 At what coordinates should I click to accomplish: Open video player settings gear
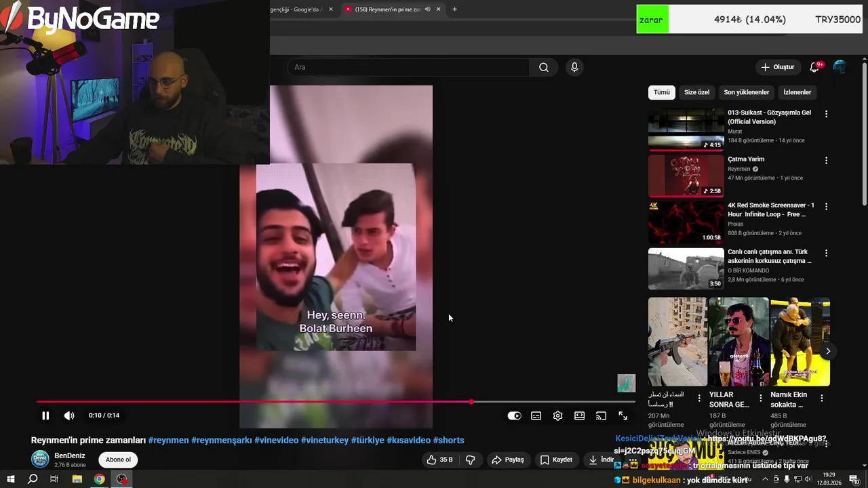pyautogui.click(x=557, y=415)
